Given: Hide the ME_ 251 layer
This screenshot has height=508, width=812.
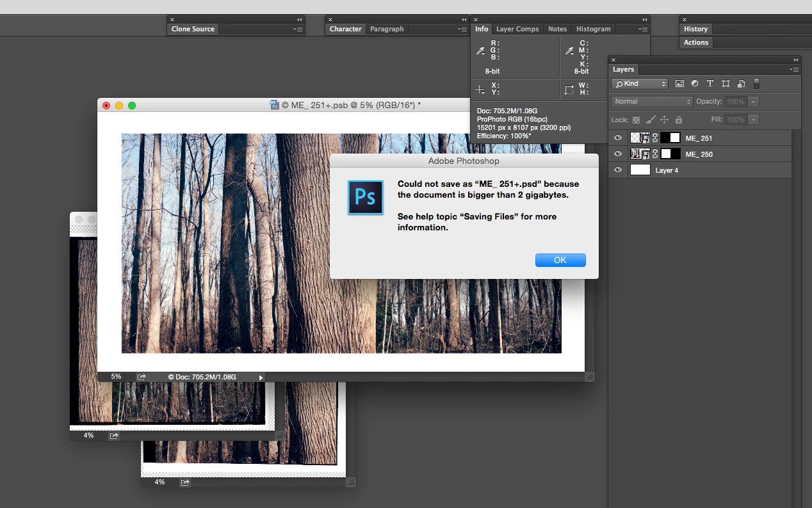Looking at the screenshot, I should point(618,138).
